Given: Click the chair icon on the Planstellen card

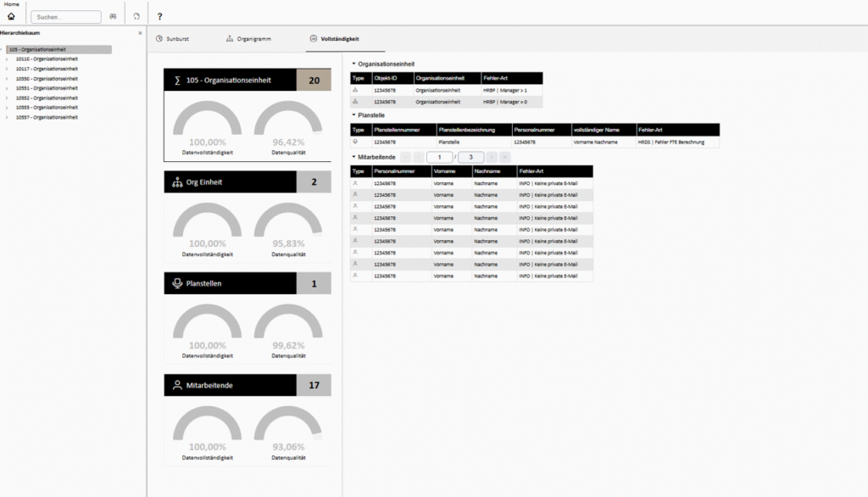Looking at the screenshot, I should click(x=176, y=284).
